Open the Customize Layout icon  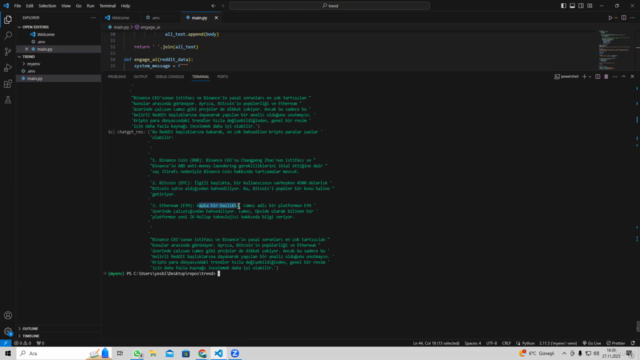[590, 6]
